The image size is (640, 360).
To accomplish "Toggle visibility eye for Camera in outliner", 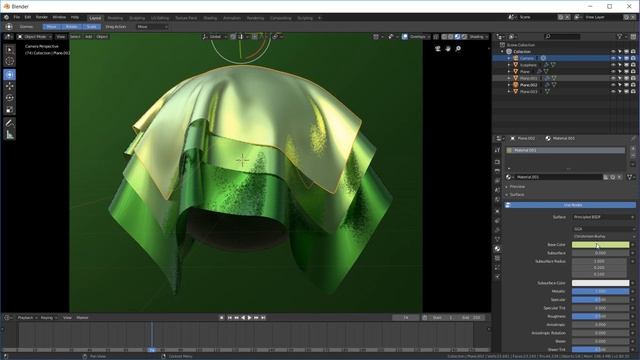I will pyautogui.click(x=613, y=58).
